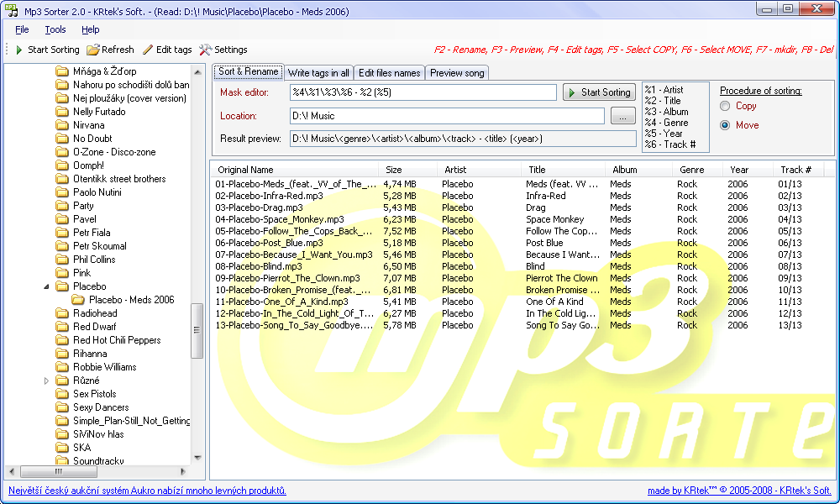Click the Red Dwarf folder icon
Viewport: 840px width, 504px height.
click(x=62, y=327)
